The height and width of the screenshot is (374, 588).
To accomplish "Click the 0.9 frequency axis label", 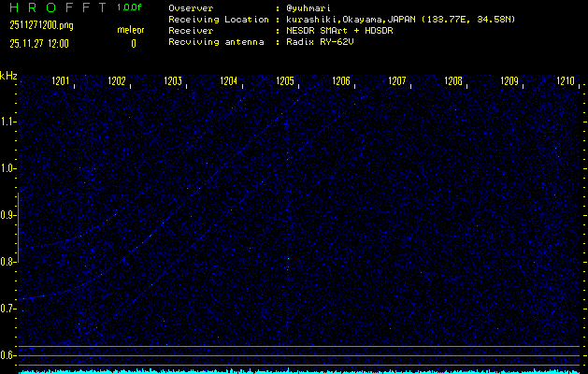I will coord(8,215).
